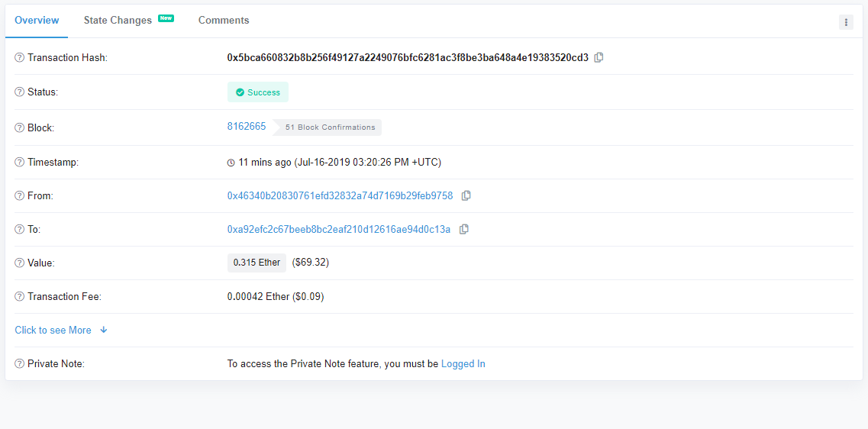Expand details with Click to see More
Screen dimensions: 868x429
point(53,330)
